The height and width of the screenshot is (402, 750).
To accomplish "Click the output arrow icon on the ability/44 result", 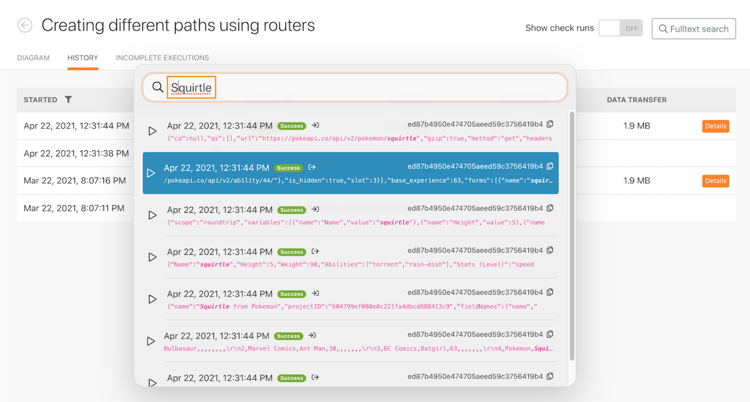I will coord(312,168).
